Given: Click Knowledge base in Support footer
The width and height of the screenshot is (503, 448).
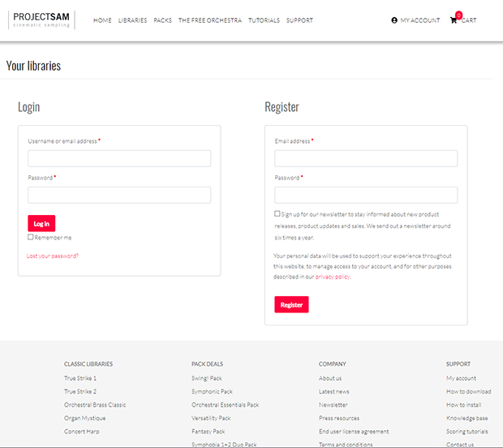Looking at the screenshot, I should click(x=466, y=418).
